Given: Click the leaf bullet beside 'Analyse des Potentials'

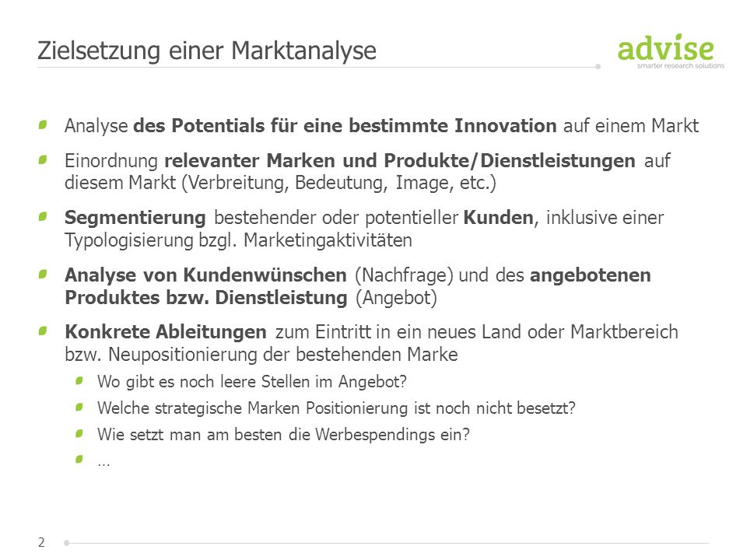Looking at the screenshot, I should coord(43,124).
